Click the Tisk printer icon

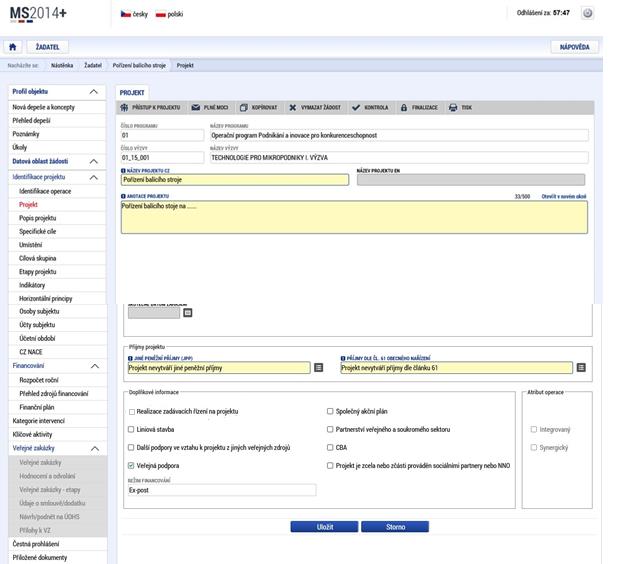pos(453,108)
